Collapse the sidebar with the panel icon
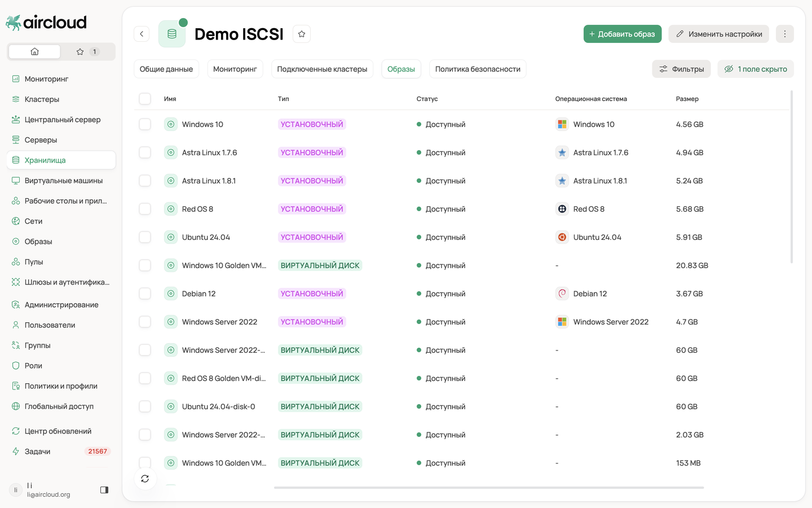Viewport: 812px width, 508px height. pyautogui.click(x=104, y=490)
